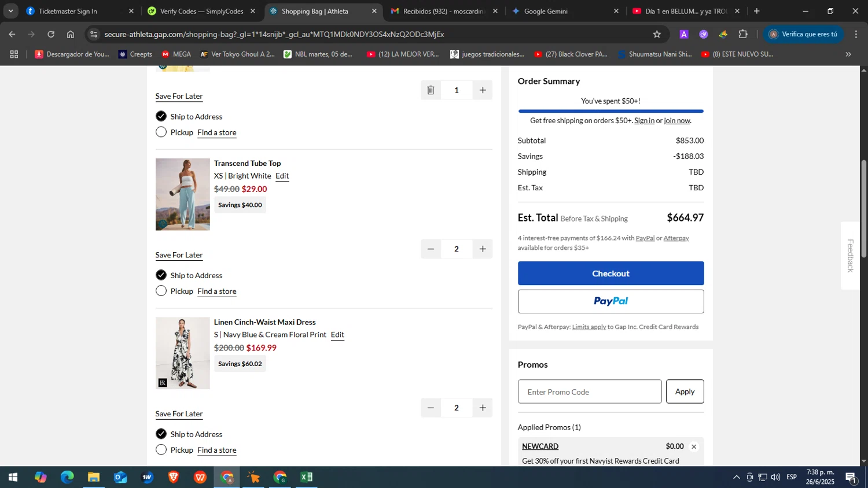Switch to Google Gemini tab
Viewport: 868px width, 488px height.
(564, 11)
